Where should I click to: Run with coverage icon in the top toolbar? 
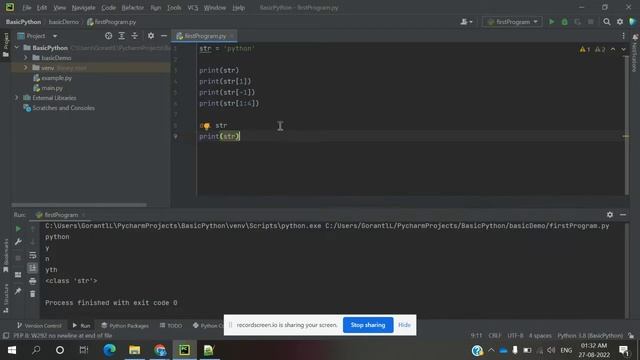[578, 22]
